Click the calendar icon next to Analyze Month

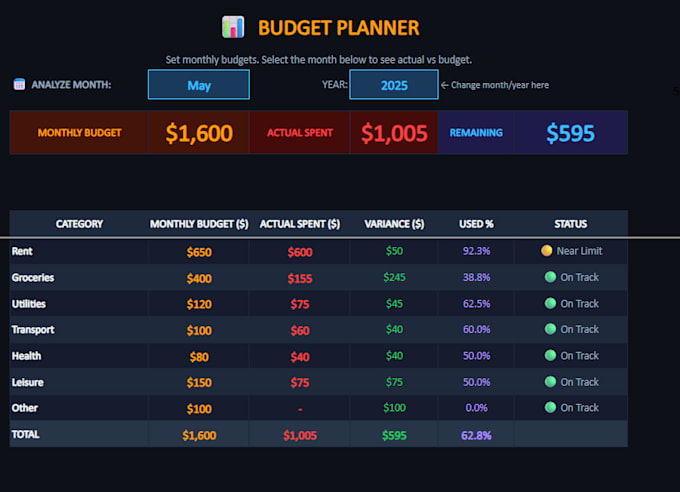(19, 84)
